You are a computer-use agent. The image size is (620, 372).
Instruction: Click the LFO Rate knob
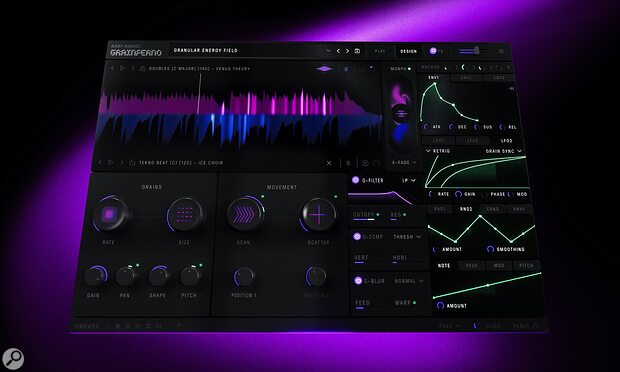point(431,194)
